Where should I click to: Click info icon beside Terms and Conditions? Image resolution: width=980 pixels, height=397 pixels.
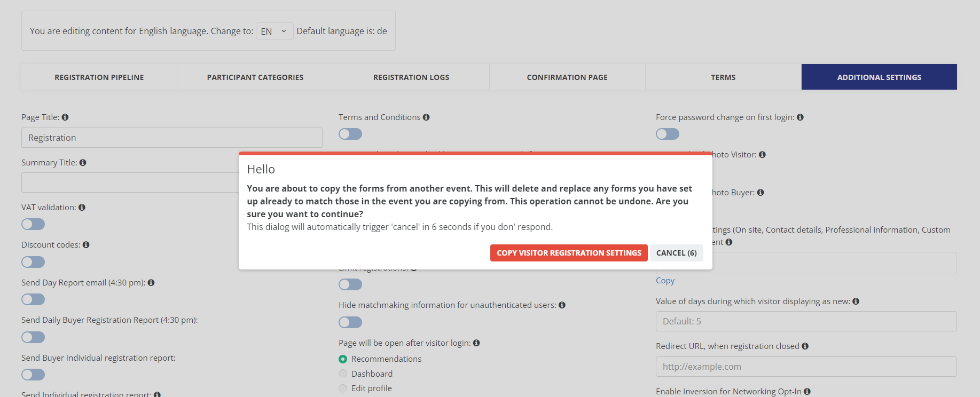[426, 117]
